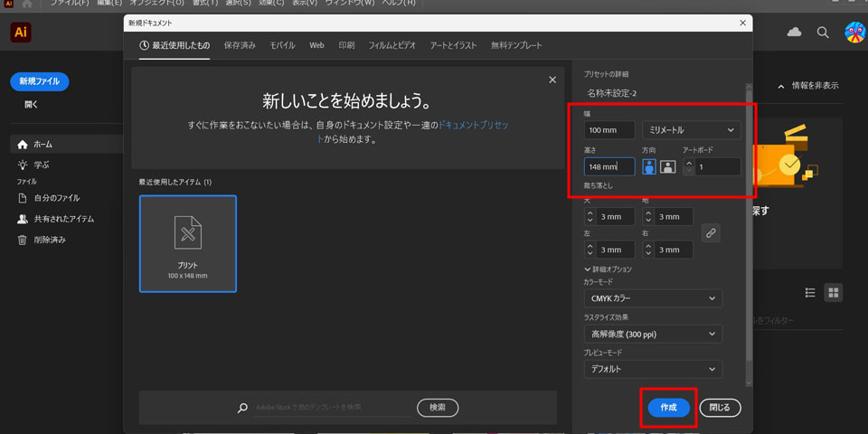This screenshot has width=868, height=434.
Task: Click the bleed link chain icon
Action: coord(711,233)
